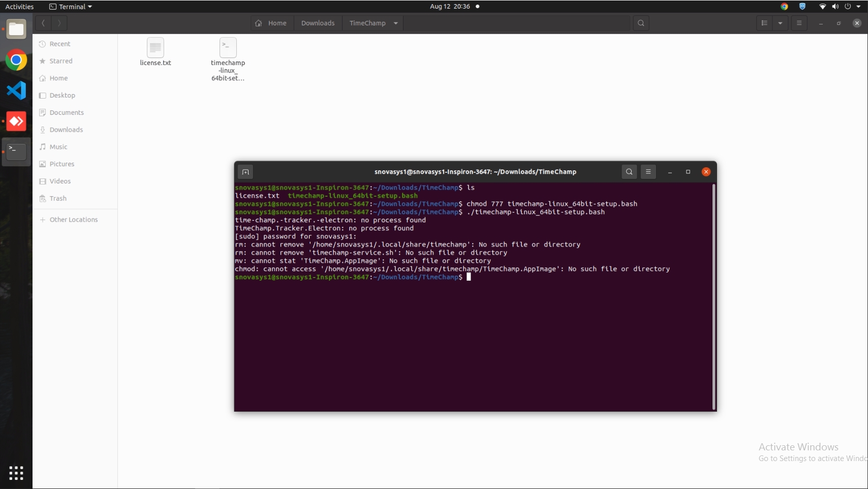868x489 pixels.
Task: Open the Activities overview
Action: coord(19,7)
